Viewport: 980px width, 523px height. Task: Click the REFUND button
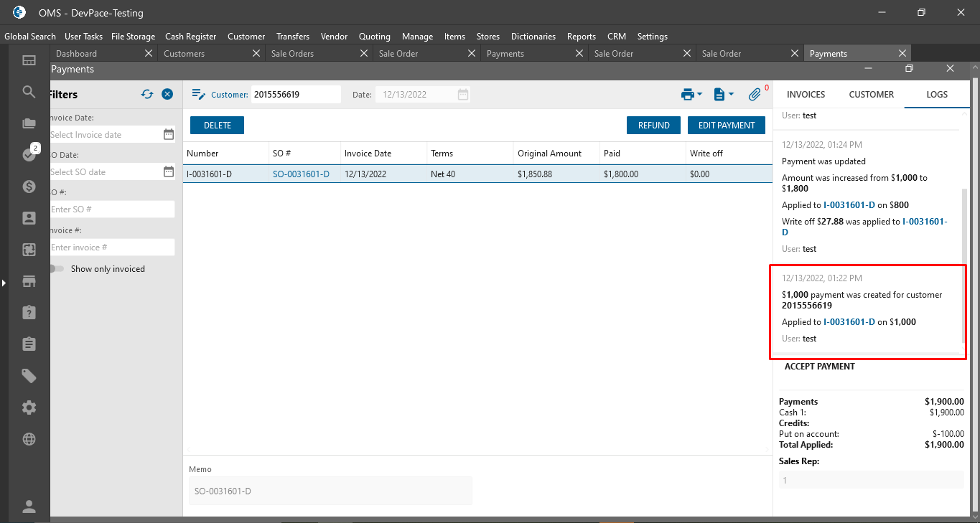[x=653, y=126]
